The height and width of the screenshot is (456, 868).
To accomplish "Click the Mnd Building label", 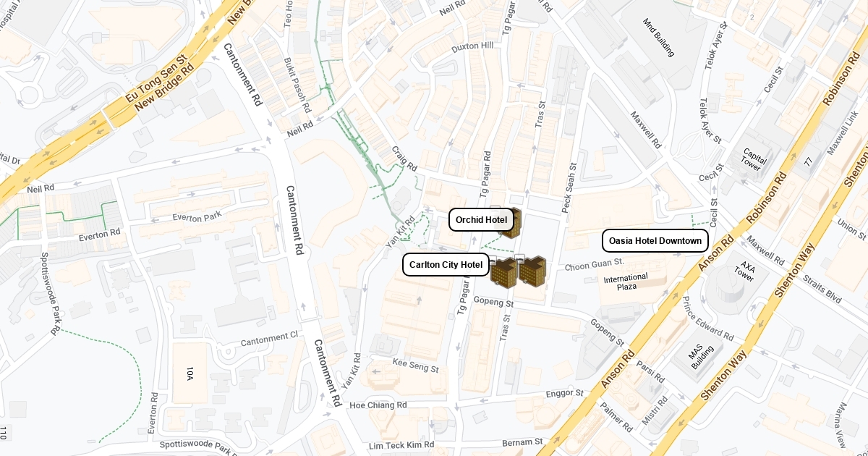I will point(658,37).
